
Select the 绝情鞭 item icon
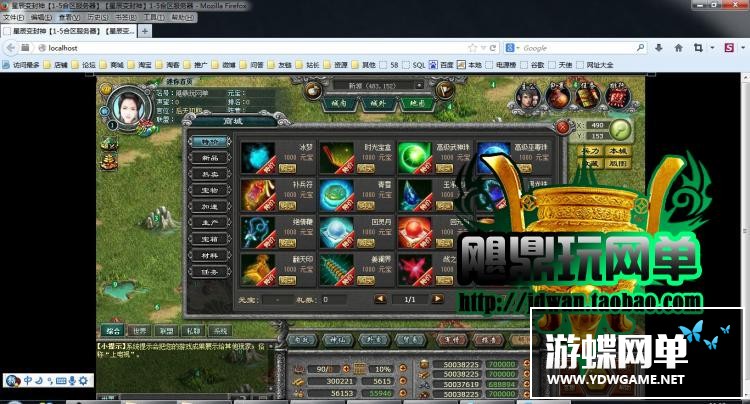tap(258, 232)
